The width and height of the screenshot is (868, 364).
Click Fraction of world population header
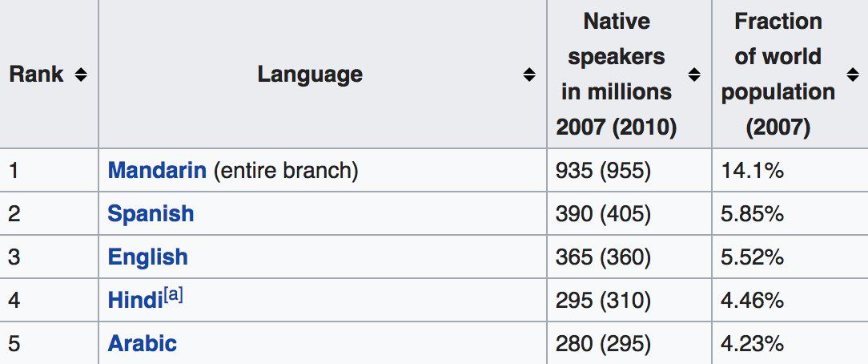[x=778, y=75]
